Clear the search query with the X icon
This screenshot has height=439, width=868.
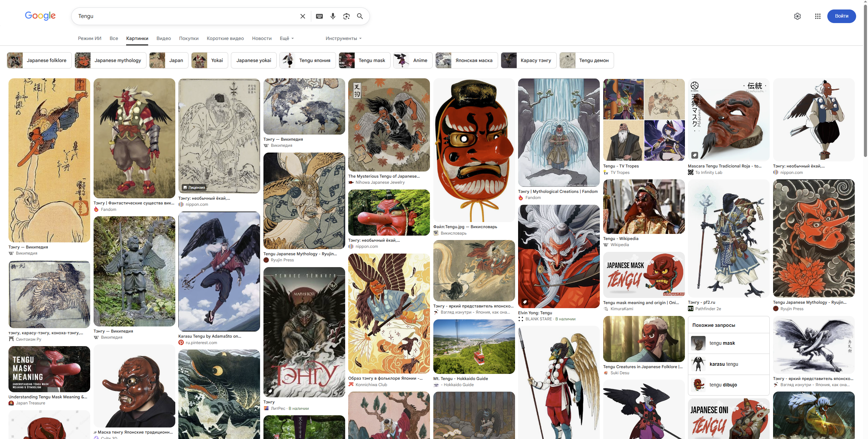pos(303,16)
